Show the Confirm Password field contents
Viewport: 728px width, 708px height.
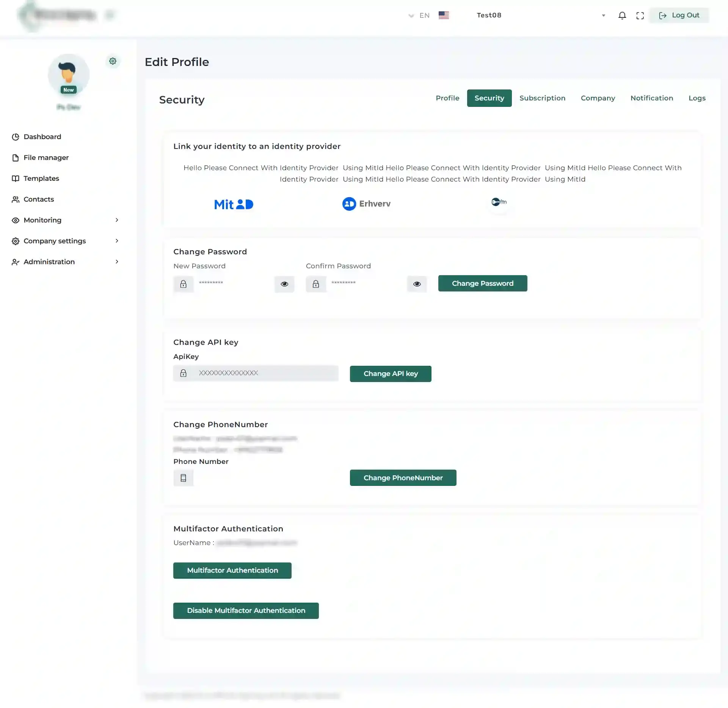click(417, 284)
